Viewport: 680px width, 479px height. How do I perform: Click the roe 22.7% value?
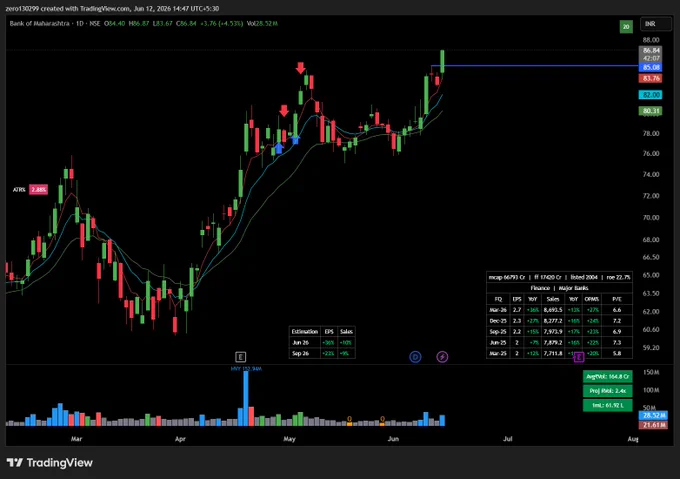(x=618, y=277)
